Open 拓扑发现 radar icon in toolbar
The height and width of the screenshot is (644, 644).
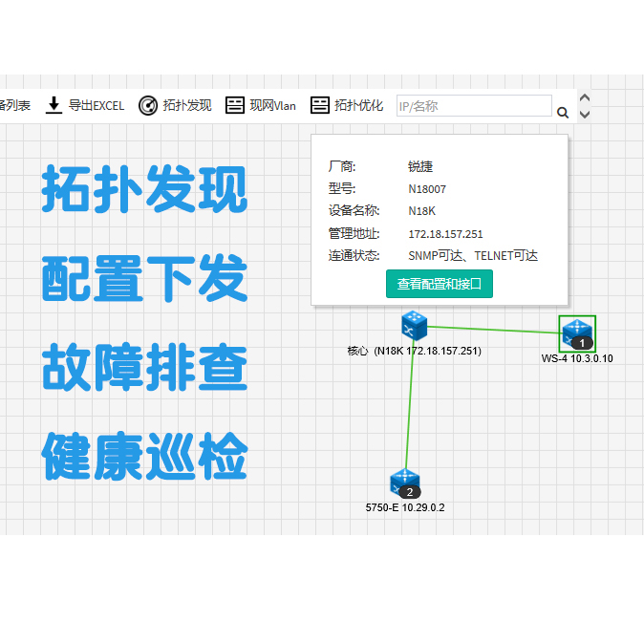click(148, 105)
